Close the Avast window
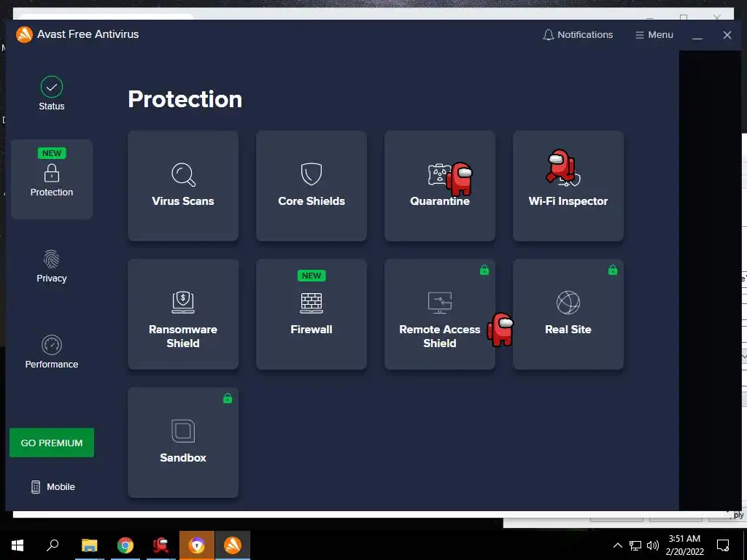The width and height of the screenshot is (747, 560). pos(727,35)
